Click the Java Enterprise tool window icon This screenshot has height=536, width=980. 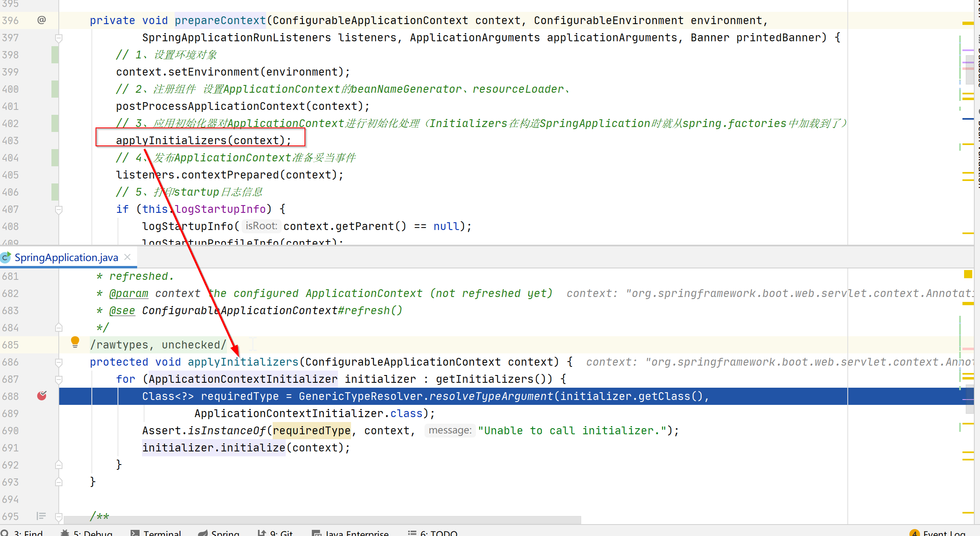tap(316, 533)
